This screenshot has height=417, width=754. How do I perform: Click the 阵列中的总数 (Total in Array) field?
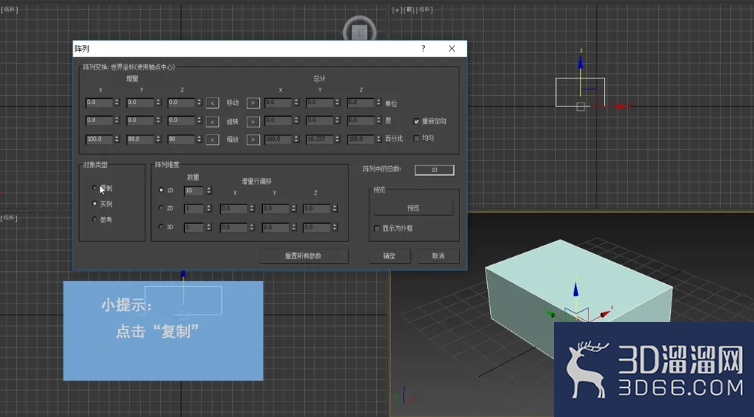[x=434, y=170]
